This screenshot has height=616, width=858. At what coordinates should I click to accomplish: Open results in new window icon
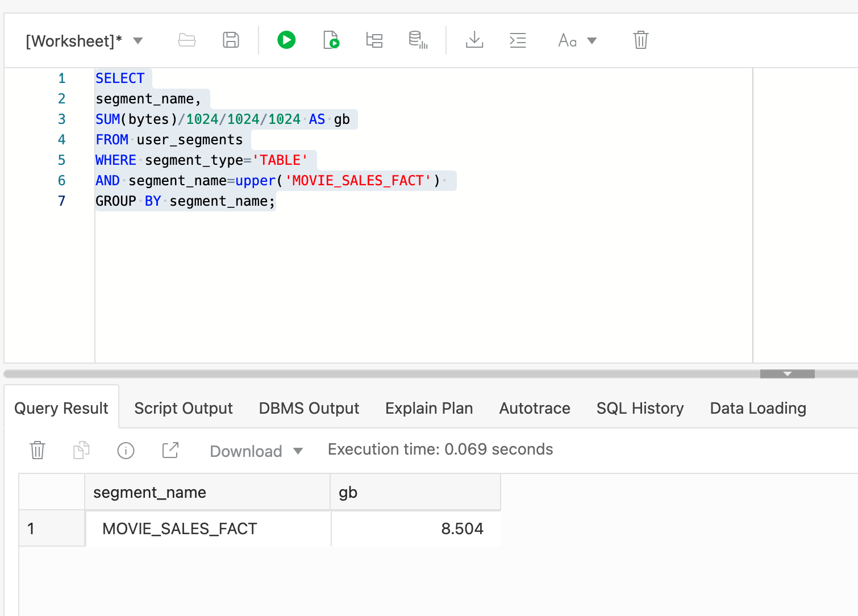pyautogui.click(x=170, y=450)
